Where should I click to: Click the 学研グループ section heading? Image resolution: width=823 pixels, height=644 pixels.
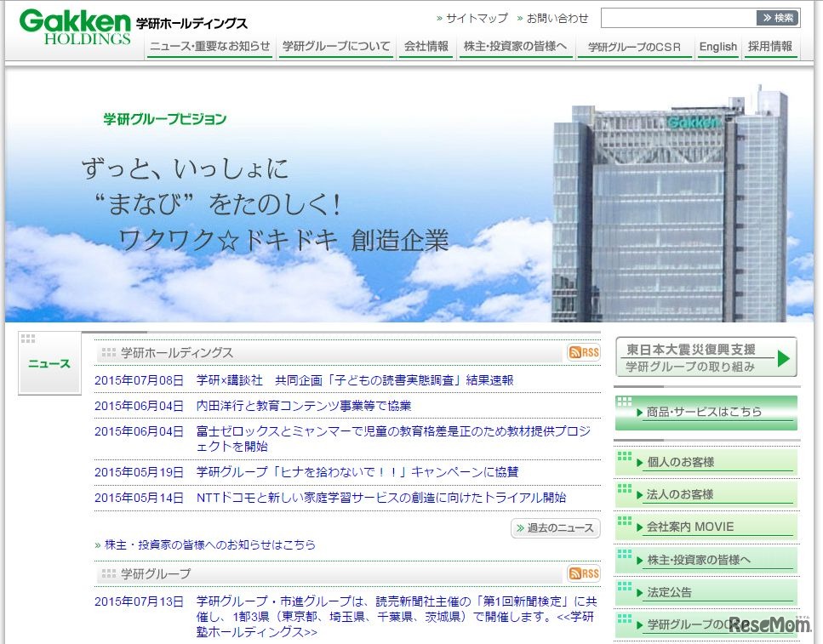click(x=156, y=573)
